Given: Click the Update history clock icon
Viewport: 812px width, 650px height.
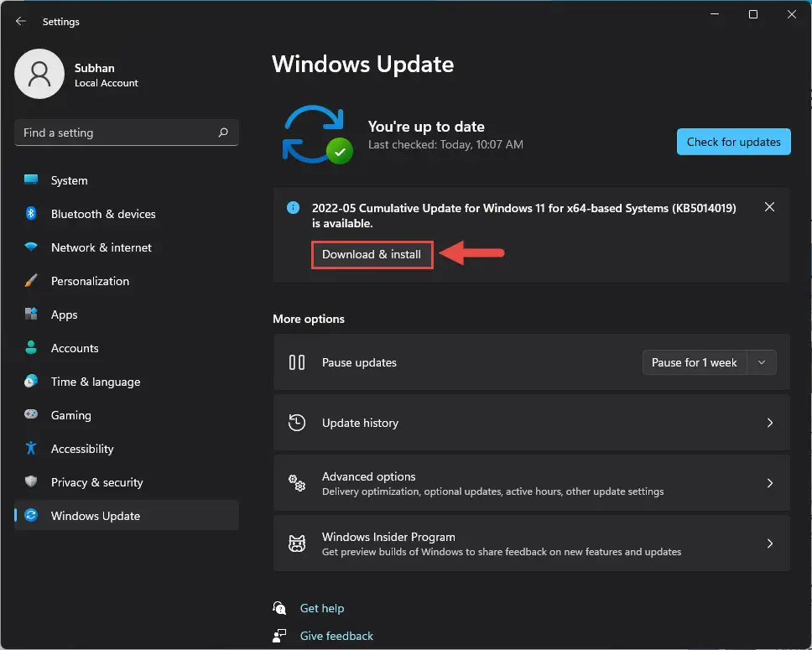Looking at the screenshot, I should [x=297, y=423].
